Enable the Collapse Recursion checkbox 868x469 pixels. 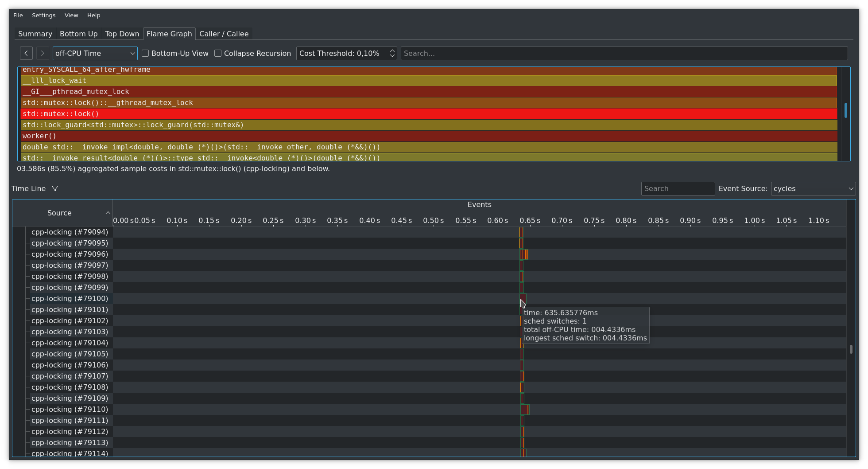tap(217, 53)
